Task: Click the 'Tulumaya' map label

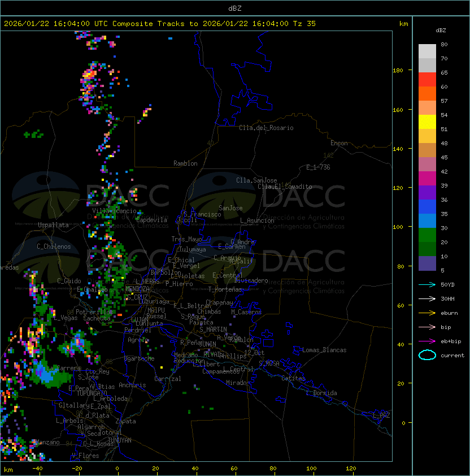Action: click(193, 249)
